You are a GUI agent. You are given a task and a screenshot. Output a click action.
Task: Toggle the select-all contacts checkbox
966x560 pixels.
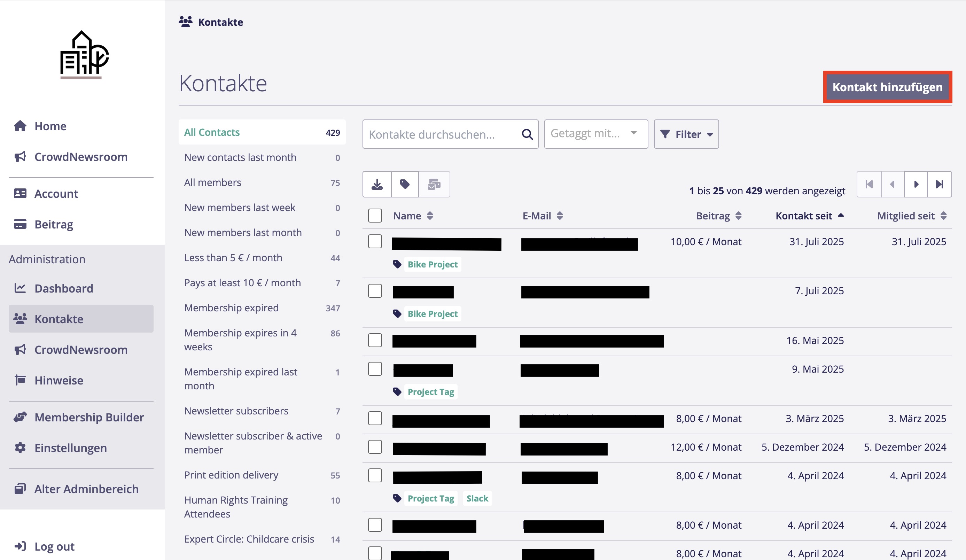(x=375, y=216)
